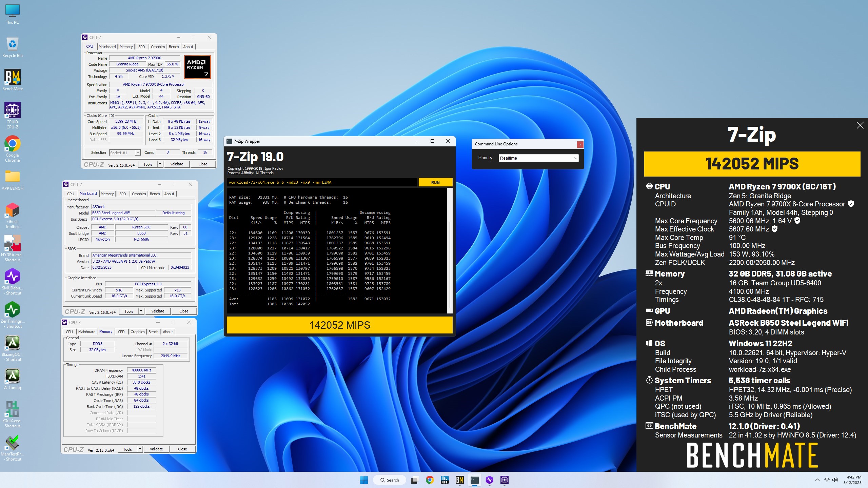This screenshot has width=868, height=488.
Task: Launch Google Chrome from the desktop icon
Action: tap(13, 148)
